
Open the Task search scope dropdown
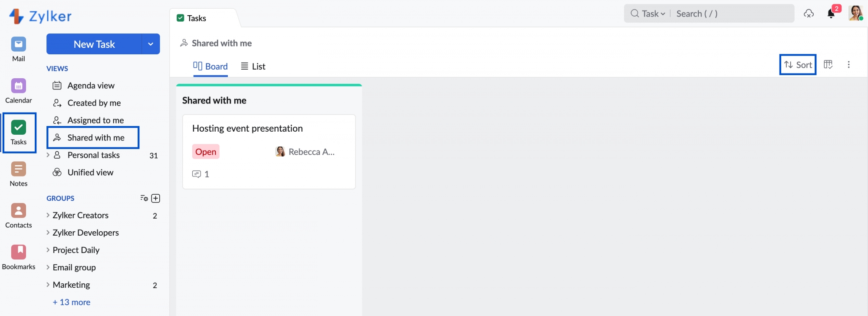(x=653, y=14)
